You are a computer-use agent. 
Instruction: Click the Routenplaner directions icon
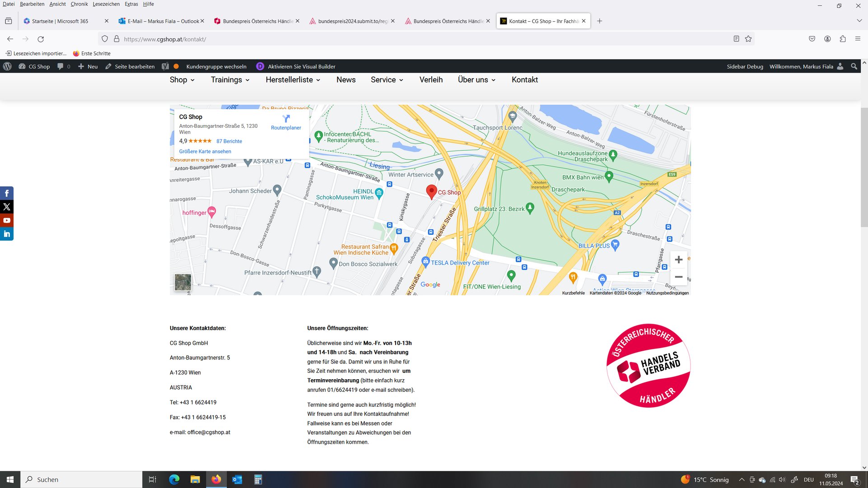(286, 119)
